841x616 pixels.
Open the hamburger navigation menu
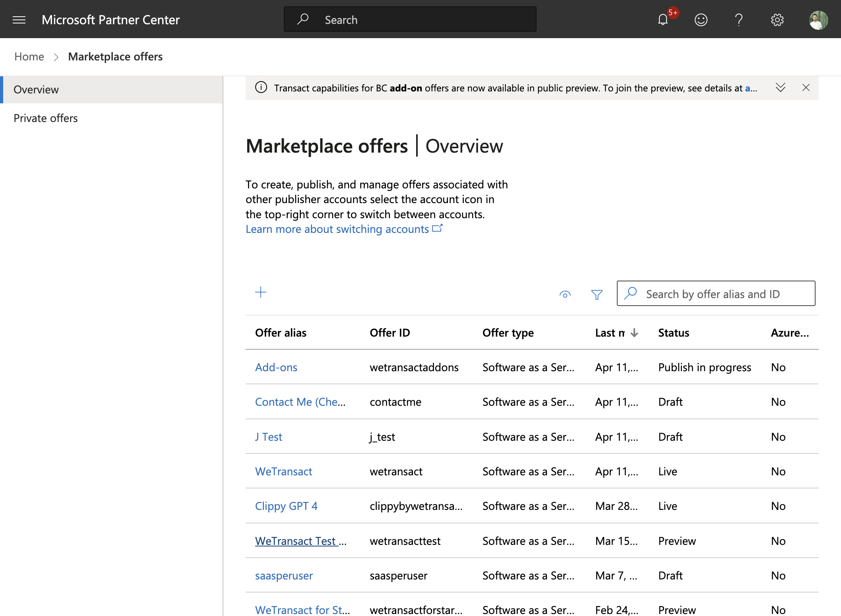coord(19,20)
